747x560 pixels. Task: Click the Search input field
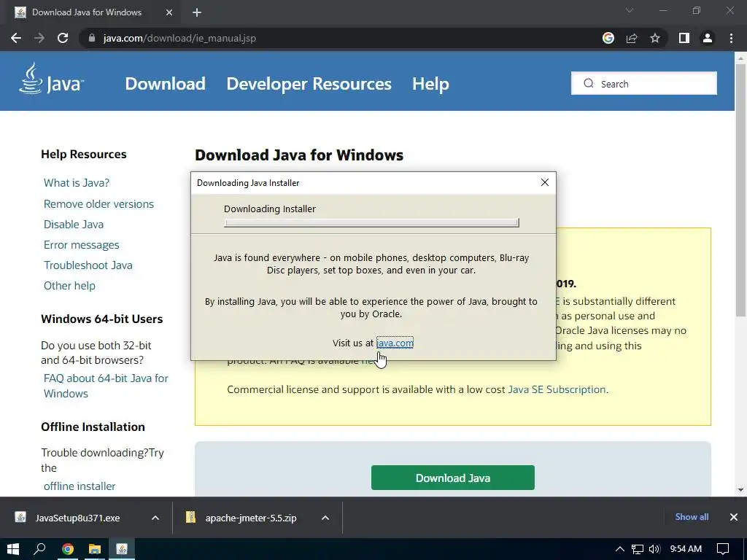click(x=644, y=83)
